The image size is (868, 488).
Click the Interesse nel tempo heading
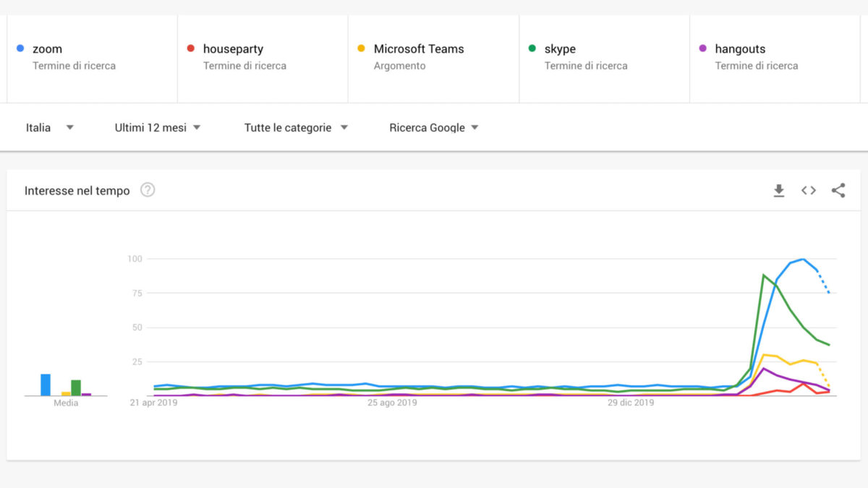[77, 191]
